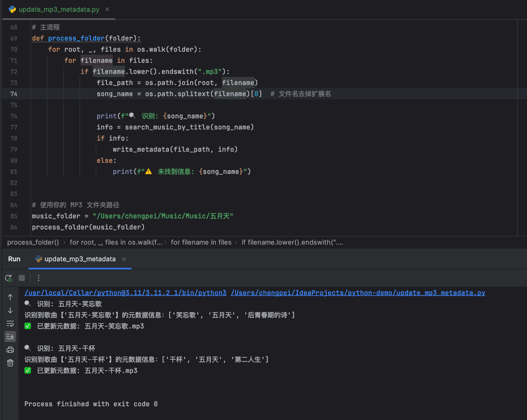Click the '# 主流程' comment on line 68
The width and height of the screenshot is (527, 420).
coord(46,27)
